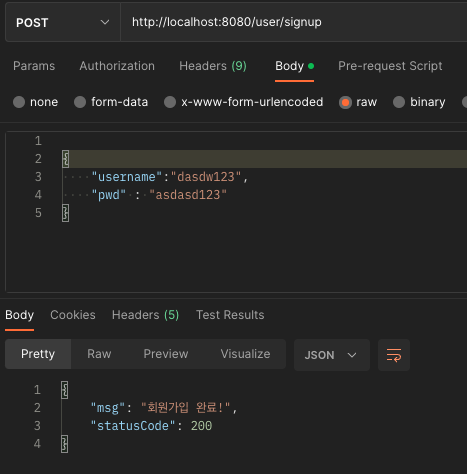Open request Headers (9) tab
This screenshot has width=467, height=474.
click(x=213, y=66)
